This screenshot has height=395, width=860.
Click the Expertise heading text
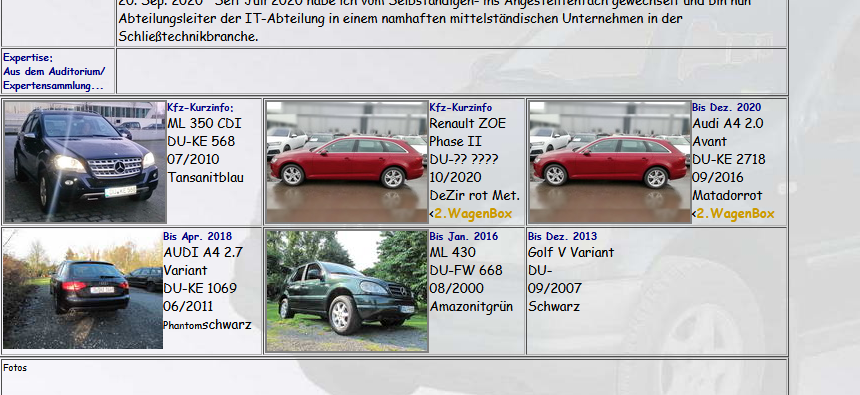click(28, 58)
